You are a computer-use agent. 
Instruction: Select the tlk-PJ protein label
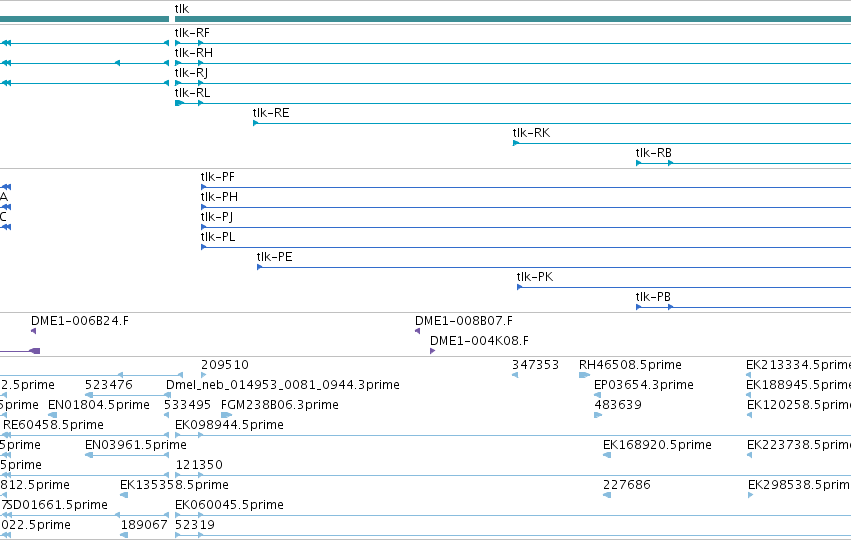coord(217,217)
